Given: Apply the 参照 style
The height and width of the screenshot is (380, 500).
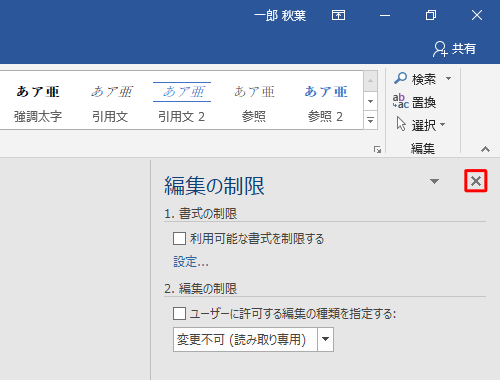Looking at the screenshot, I should [x=254, y=104].
